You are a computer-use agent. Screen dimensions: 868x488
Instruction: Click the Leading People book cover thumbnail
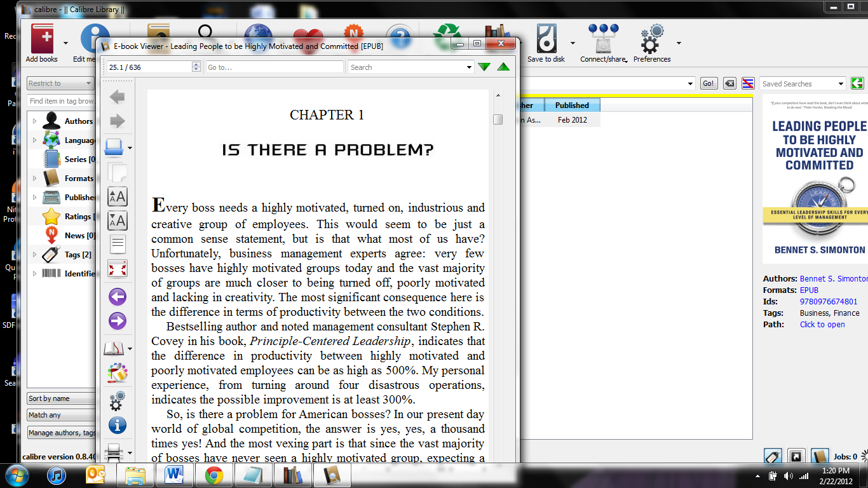(815, 179)
